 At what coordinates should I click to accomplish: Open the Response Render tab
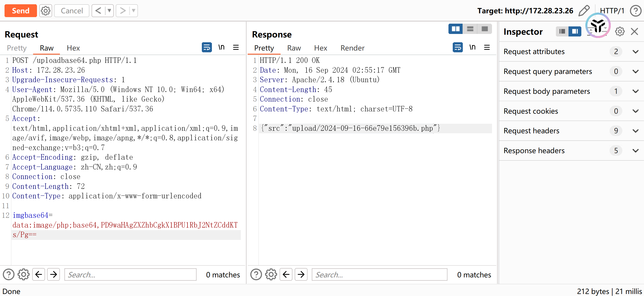[352, 48]
